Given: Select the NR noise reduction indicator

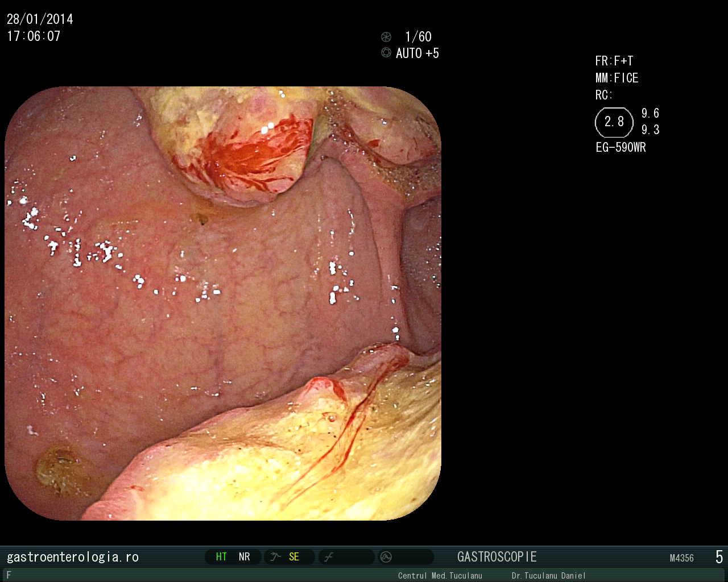Looking at the screenshot, I should coord(245,557).
